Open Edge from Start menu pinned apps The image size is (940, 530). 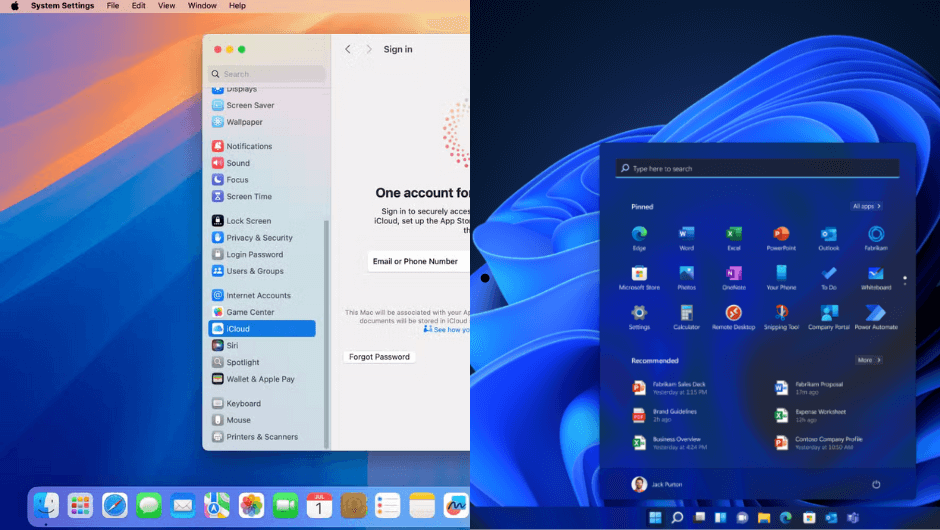(x=639, y=238)
